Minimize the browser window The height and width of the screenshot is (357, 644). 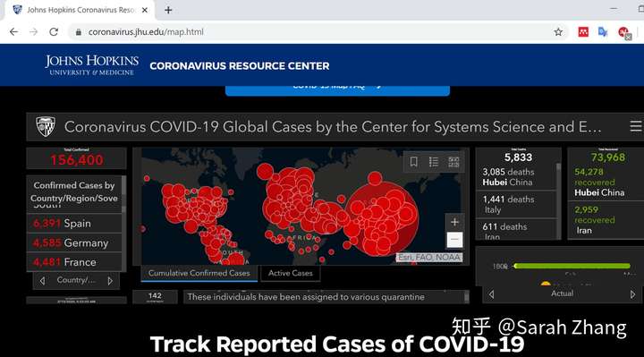[x=614, y=9]
